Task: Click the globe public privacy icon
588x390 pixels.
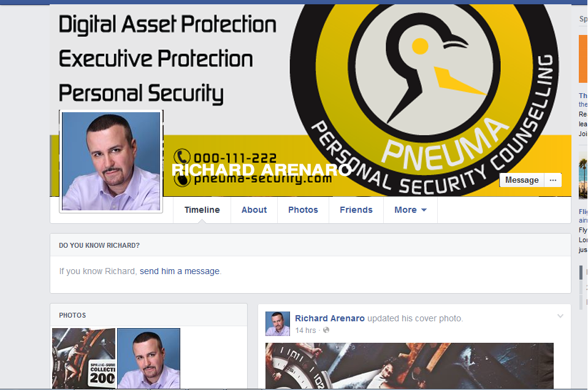Action: tap(326, 330)
